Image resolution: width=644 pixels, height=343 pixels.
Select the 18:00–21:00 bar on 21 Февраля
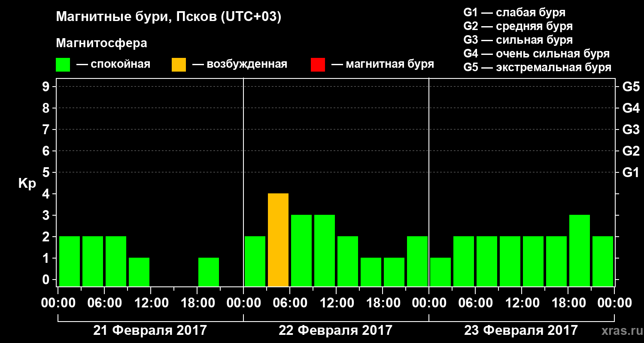point(209,272)
